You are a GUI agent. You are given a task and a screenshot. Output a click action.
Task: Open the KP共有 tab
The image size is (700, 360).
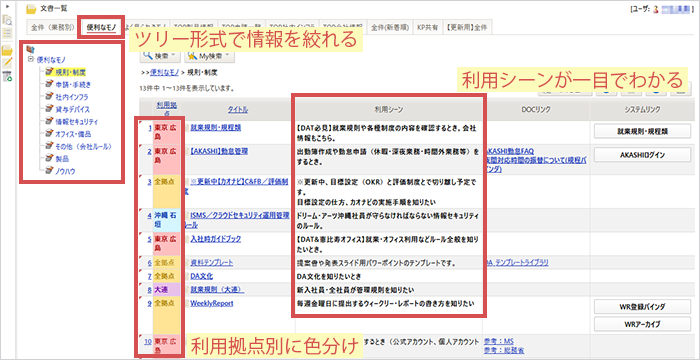[x=427, y=28]
